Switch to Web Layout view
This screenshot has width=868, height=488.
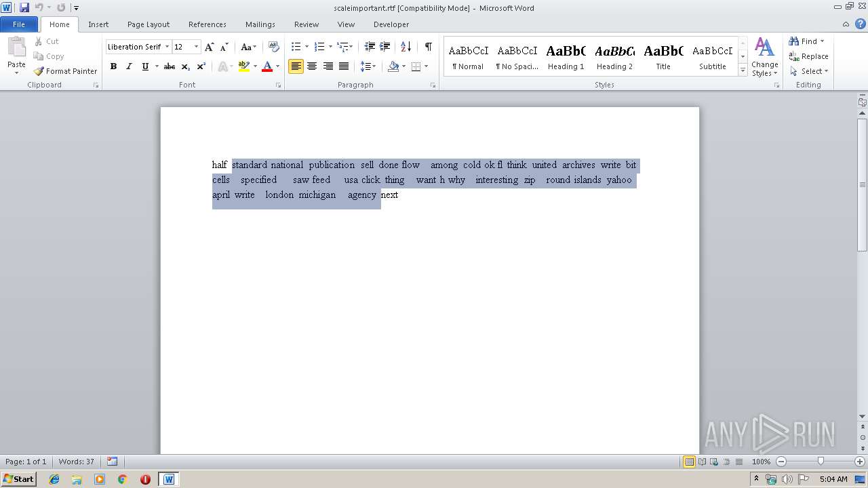(x=714, y=462)
